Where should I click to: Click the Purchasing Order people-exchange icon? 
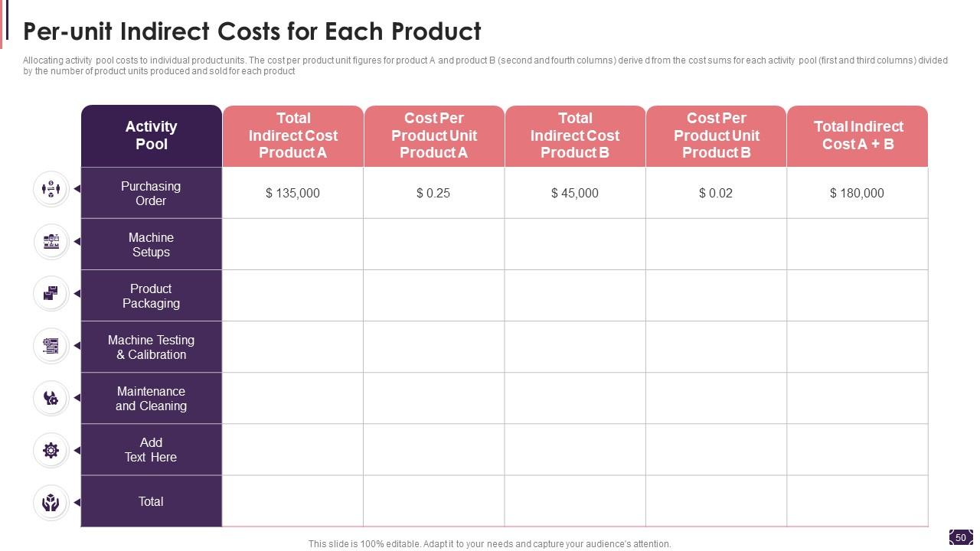click(51, 189)
